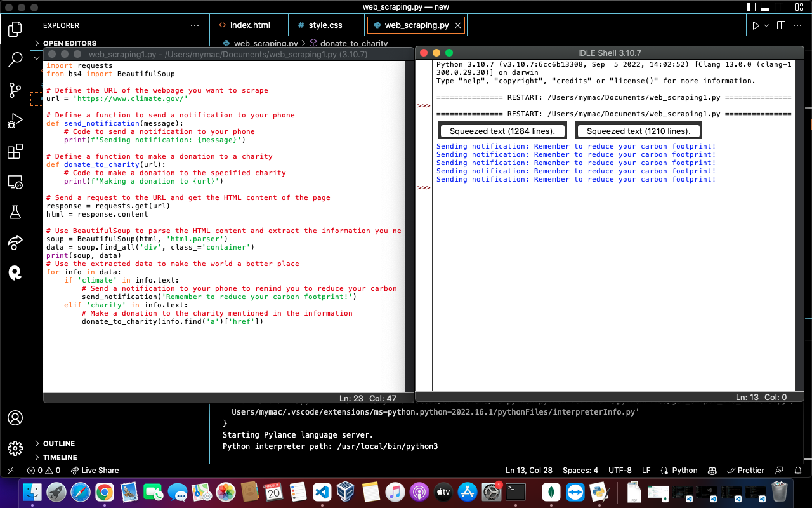Click the Python interpreter path output line

click(x=331, y=446)
